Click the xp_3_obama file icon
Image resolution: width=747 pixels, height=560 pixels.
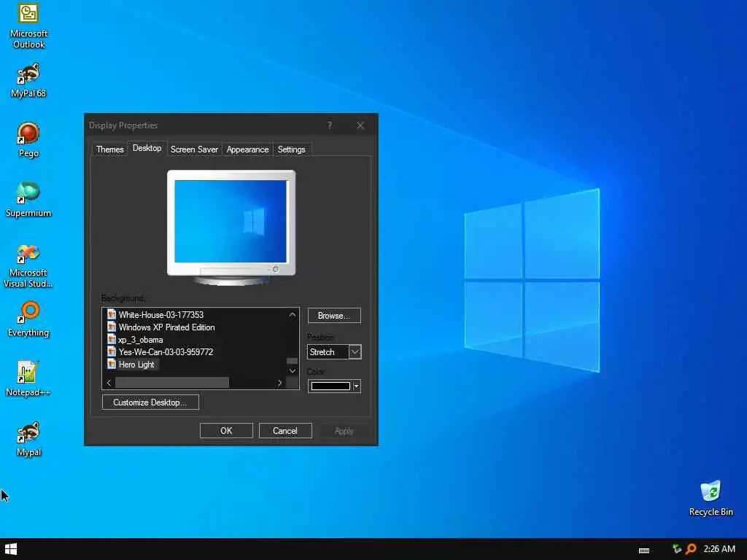point(112,339)
